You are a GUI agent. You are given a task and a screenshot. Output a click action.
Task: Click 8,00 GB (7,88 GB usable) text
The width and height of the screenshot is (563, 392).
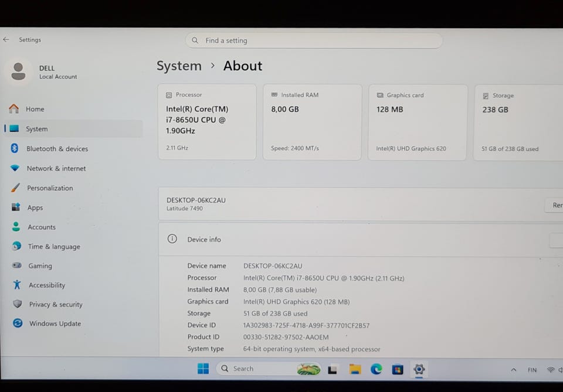pyautogui.click(x=280, y=290)
